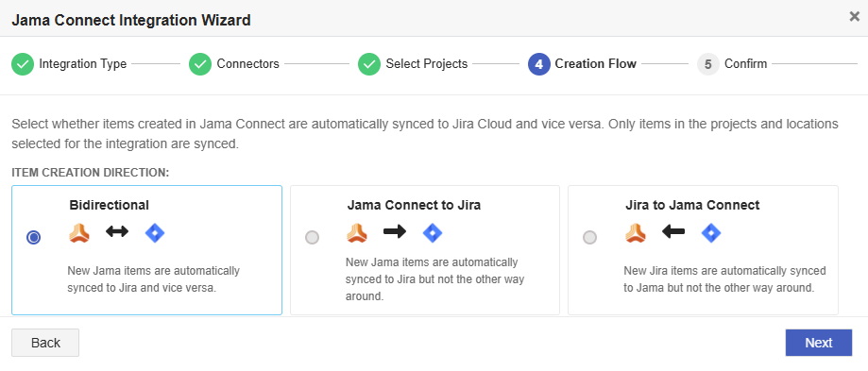This screenshot has width=868, height=371.
Task: Open the Connectors step
Action: tap(248, 64)
